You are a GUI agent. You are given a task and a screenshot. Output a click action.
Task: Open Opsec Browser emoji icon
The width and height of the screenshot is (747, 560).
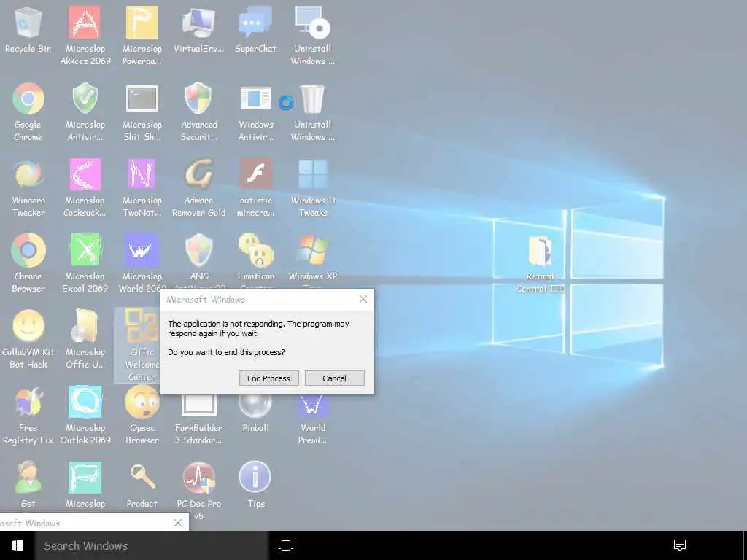pyautogui.click(x=142, y=402)
